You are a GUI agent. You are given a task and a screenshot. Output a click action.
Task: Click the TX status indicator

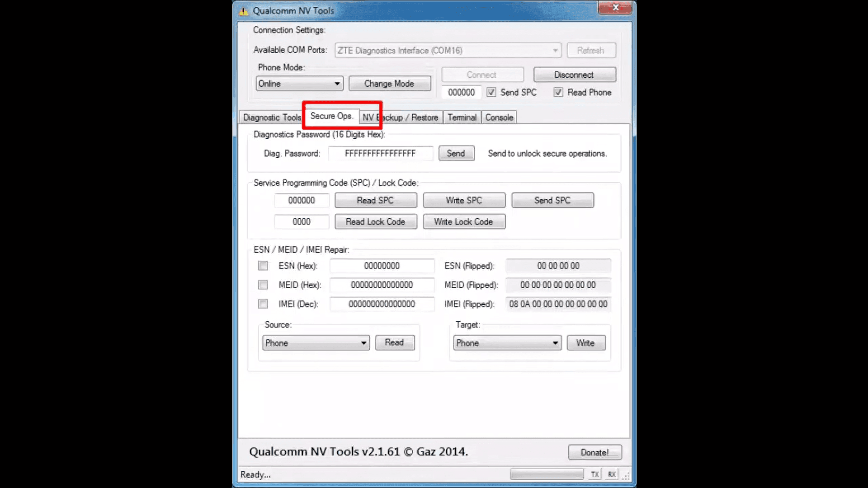pyautogui.click(x=594, y=474)
